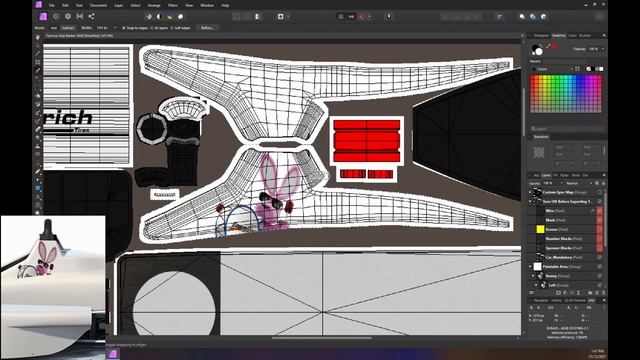Switch to the Tone Mapping persona icon
Image resolution: width=640 pixels, height=360 pixels.
pos(80,16)
